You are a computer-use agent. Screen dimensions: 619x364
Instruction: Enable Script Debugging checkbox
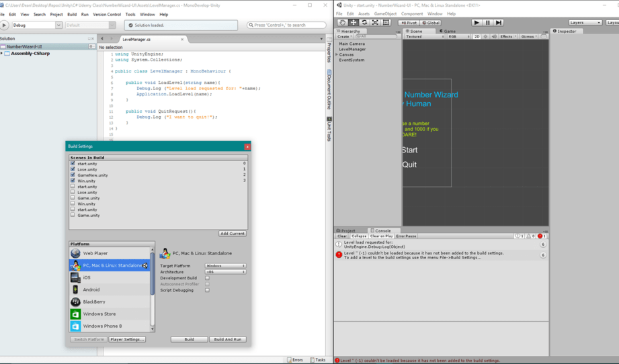click(x=207, y=290)
